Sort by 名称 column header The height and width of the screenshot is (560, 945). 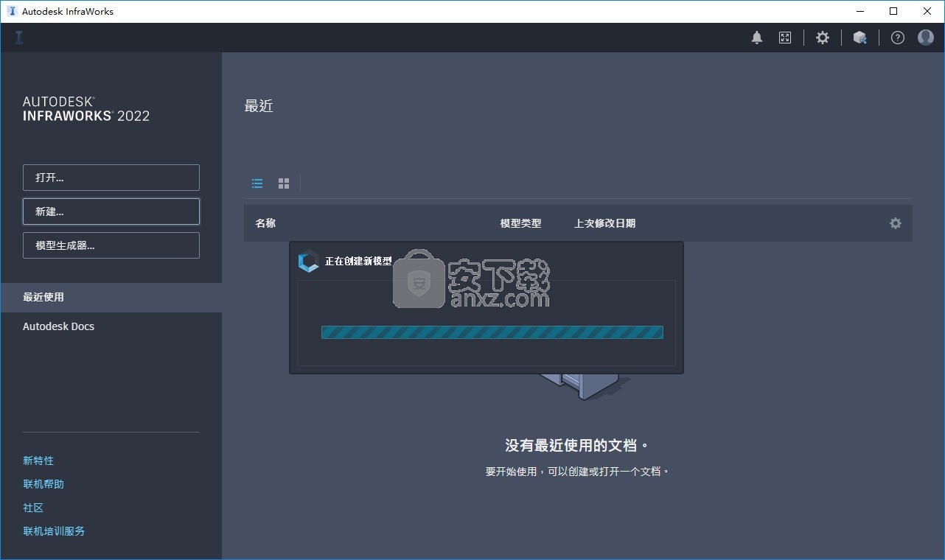[266, 223]
